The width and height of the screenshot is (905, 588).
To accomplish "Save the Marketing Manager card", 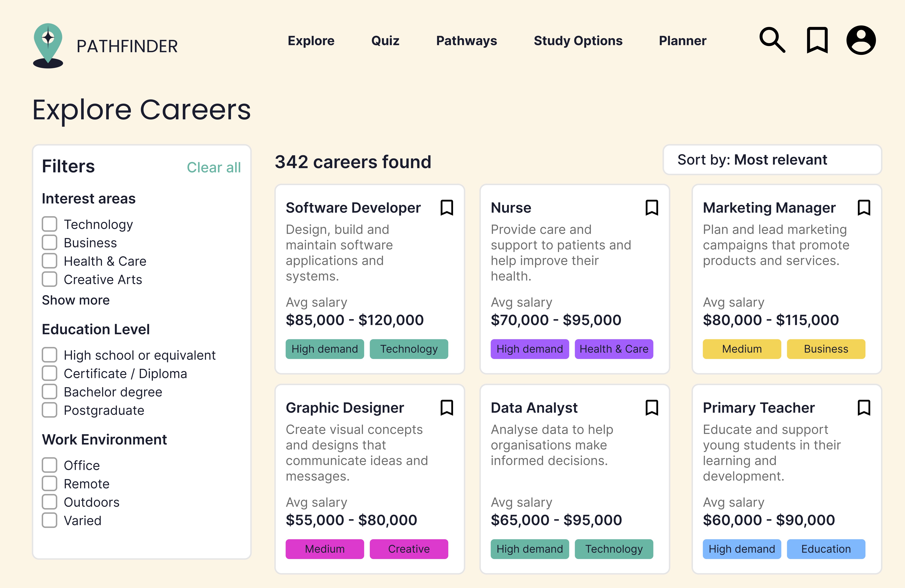I will tap(864, 207).
